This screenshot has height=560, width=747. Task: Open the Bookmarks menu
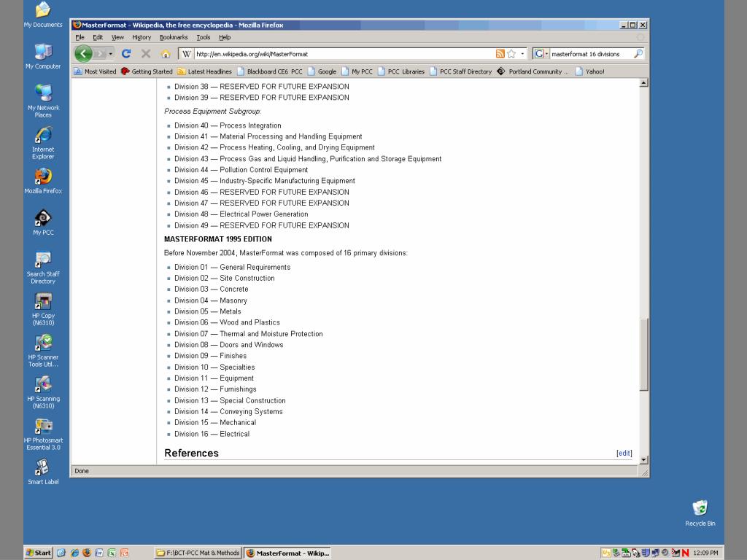(174, 37)
